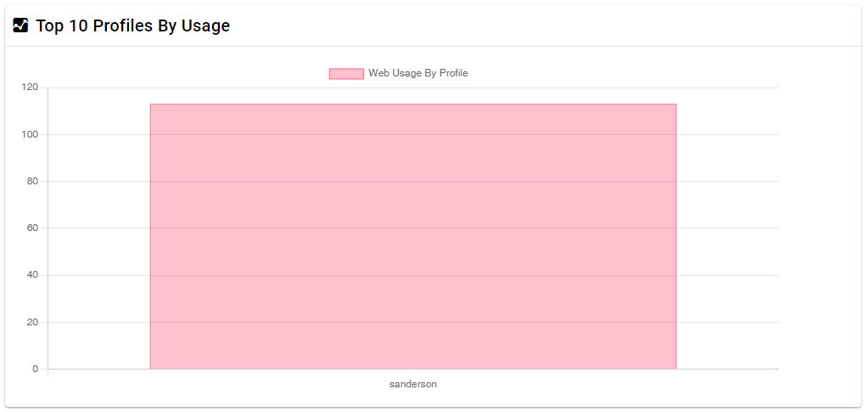The height and width of the screenshot is (412, 868).
Task: Click the pink legend color swatch
Action: click(x=346, y=74)
